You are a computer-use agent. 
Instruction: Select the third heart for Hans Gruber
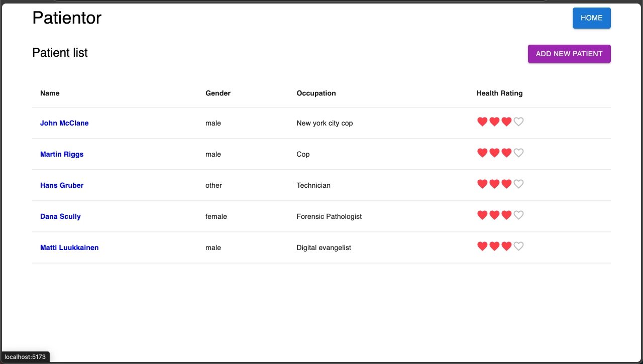coord(506,183)
